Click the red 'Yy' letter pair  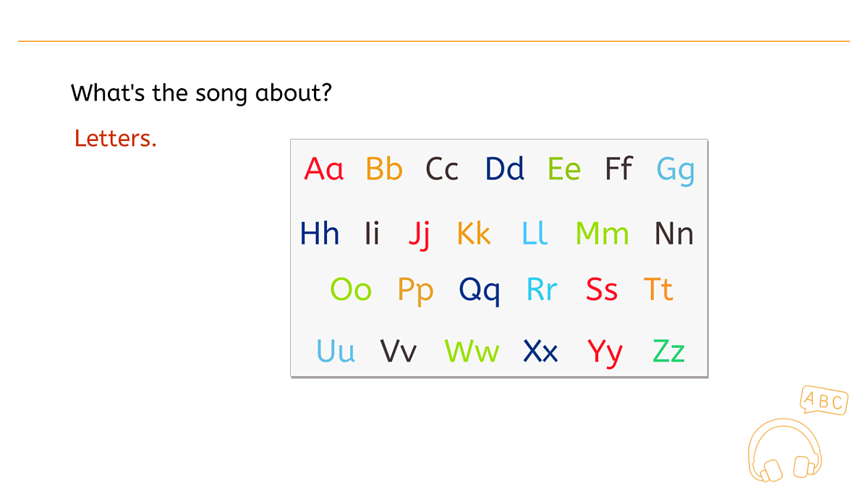click(x=605, y=354)
